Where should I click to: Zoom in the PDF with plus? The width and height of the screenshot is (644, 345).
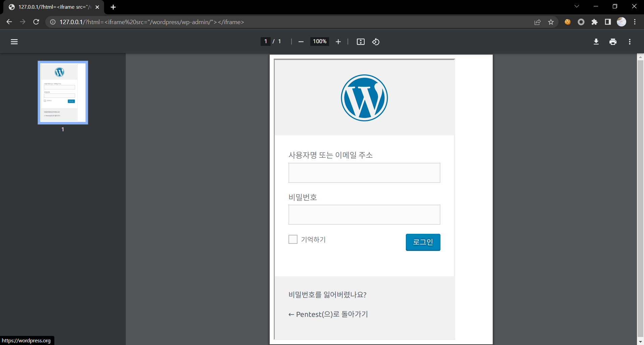click(x=338, y=42)
